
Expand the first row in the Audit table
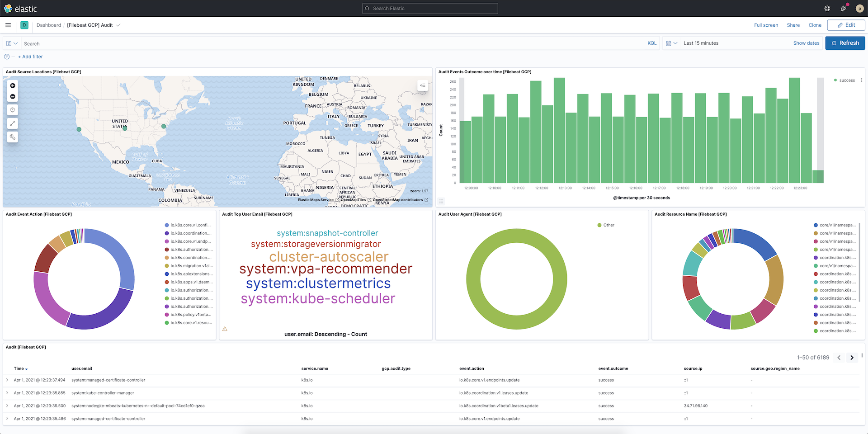point(7,380)
